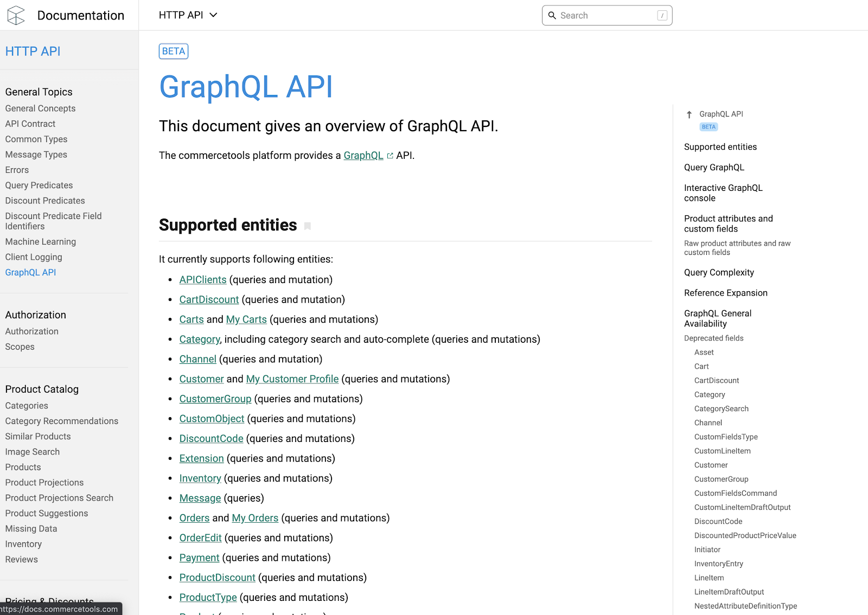868x615 pixels.
Task: Click the up arrow icon above the page outline
Action: [x=688, y=114]
